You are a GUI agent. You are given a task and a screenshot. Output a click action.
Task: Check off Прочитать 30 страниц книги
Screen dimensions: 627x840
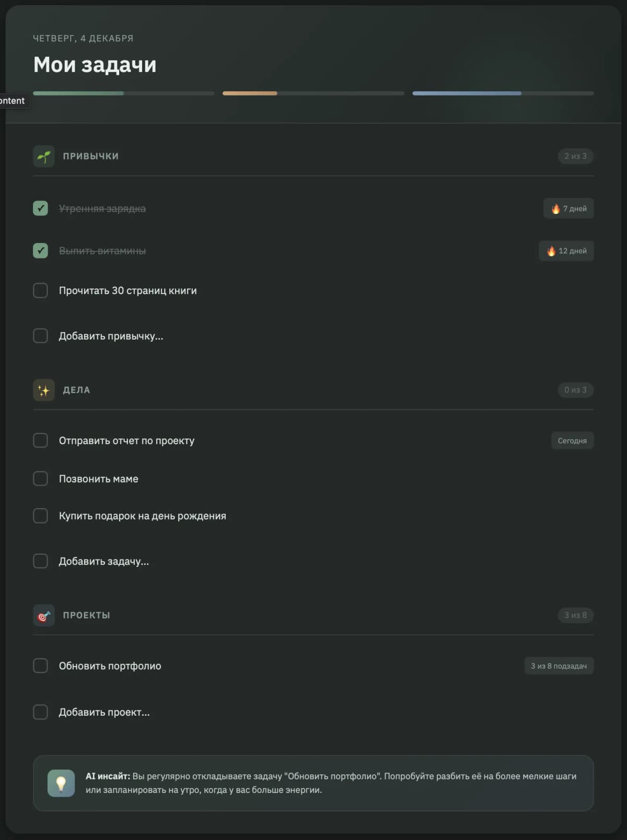coord(40,290)
